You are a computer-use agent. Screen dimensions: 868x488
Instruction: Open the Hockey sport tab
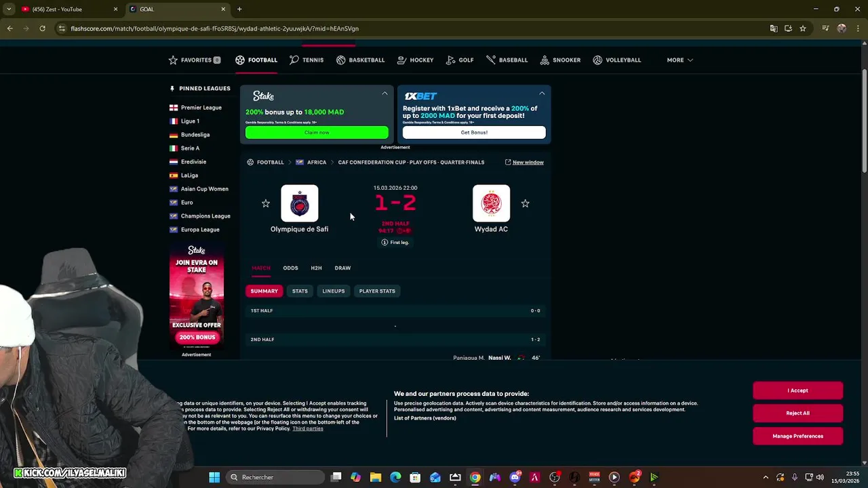point(415,60)
